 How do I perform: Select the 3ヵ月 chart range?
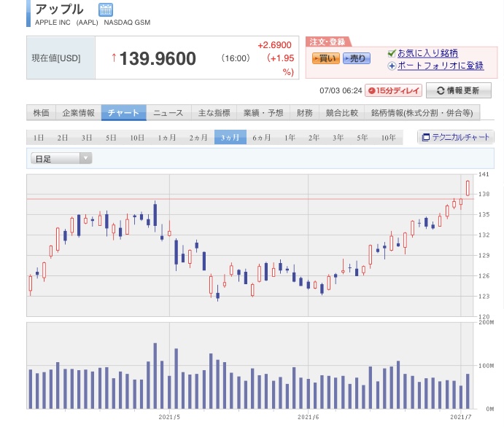click(230, 138)
